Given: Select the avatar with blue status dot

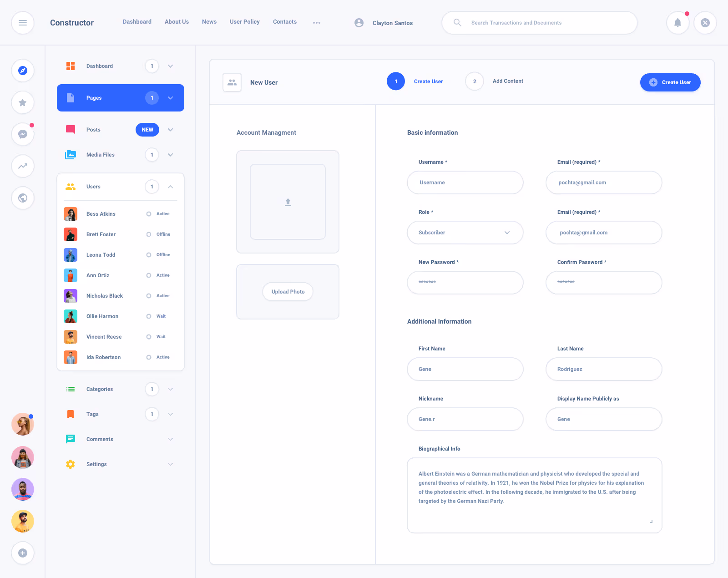Looking at the screenshot, I should [x=23, y=424].
